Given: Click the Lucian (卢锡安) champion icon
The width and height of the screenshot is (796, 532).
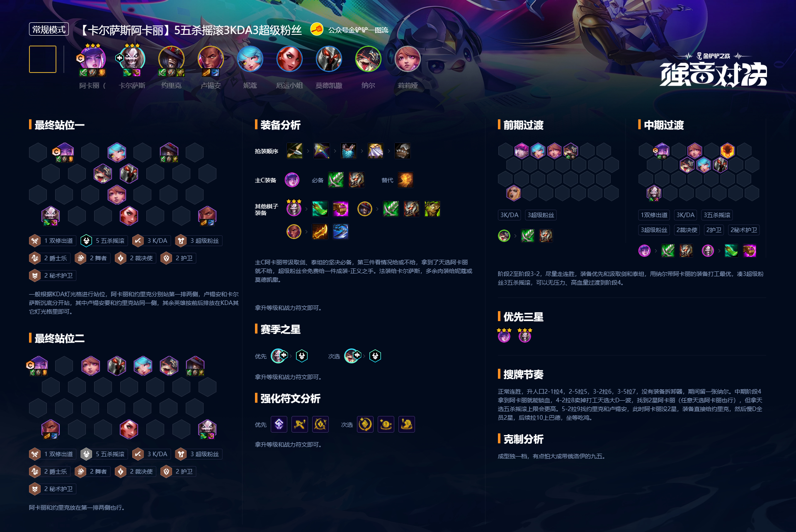Looking at the screenshot, I should pos(211,58).
